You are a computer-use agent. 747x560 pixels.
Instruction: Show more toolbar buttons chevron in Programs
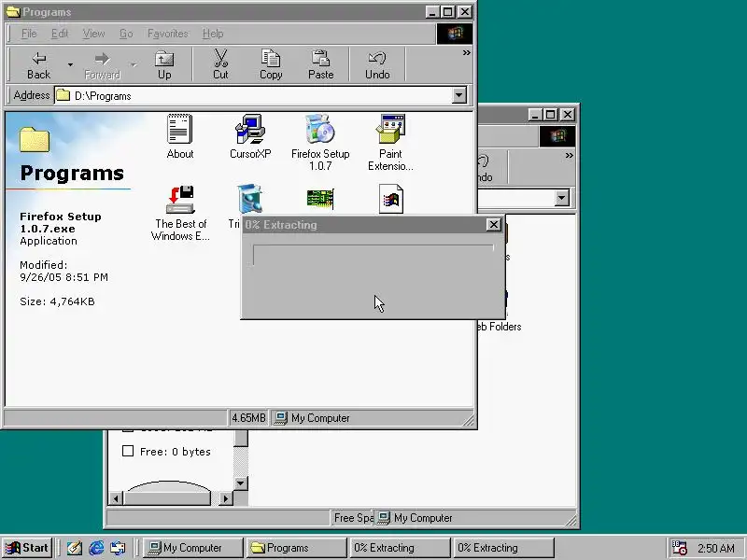pyautogui.click(x=466, y=53)
